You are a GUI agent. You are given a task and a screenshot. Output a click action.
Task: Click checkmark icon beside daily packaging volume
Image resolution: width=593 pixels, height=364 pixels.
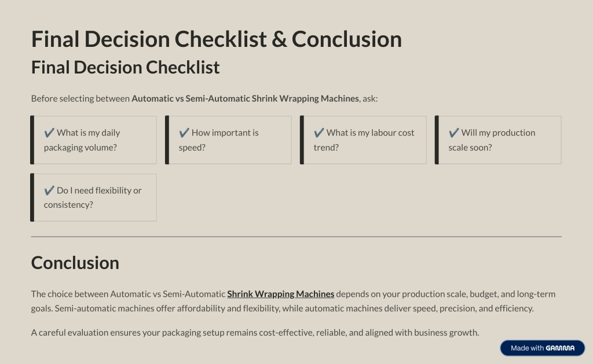(x=49, y=133)
